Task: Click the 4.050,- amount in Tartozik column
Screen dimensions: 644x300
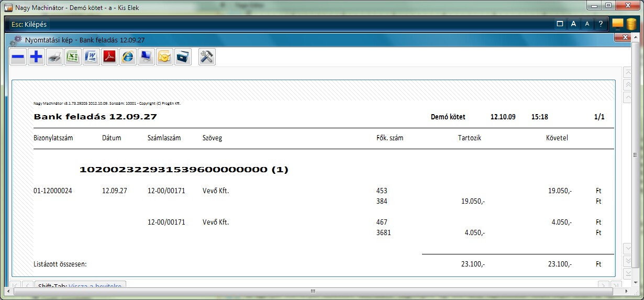Action: (475, 232)
